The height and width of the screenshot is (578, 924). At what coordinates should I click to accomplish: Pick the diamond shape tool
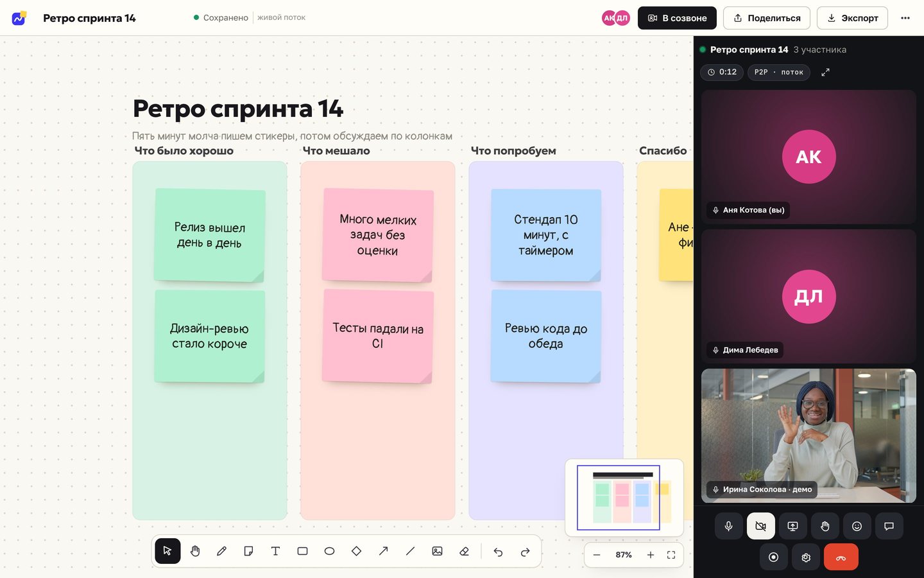click(357, 551)
